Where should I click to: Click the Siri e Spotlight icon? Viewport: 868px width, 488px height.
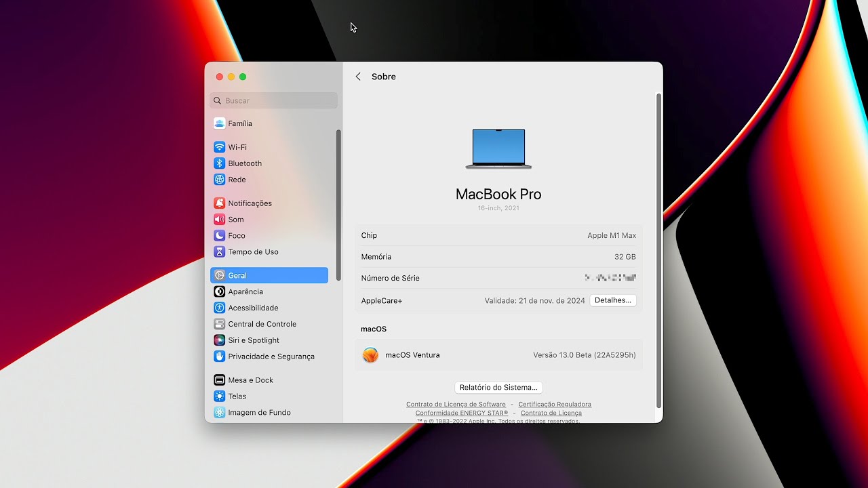point(219,340)
